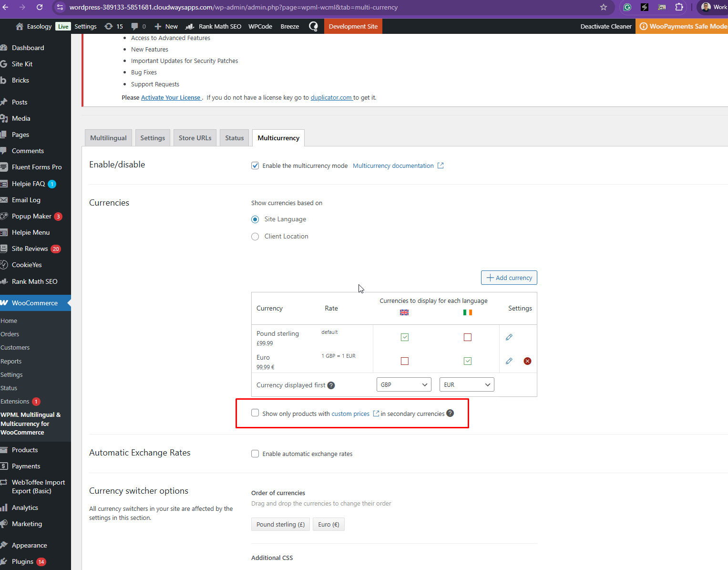Click the Add currency button

point(509,278)
